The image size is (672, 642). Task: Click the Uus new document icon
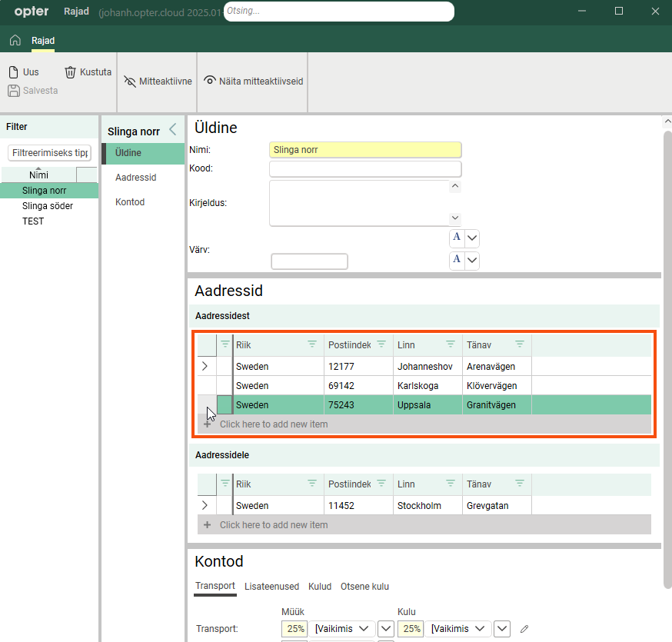point(14,72)
